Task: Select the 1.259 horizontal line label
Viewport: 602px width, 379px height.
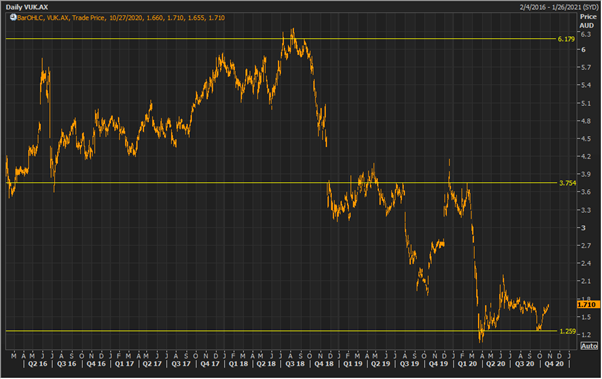Action: click(x=567, y=331)
